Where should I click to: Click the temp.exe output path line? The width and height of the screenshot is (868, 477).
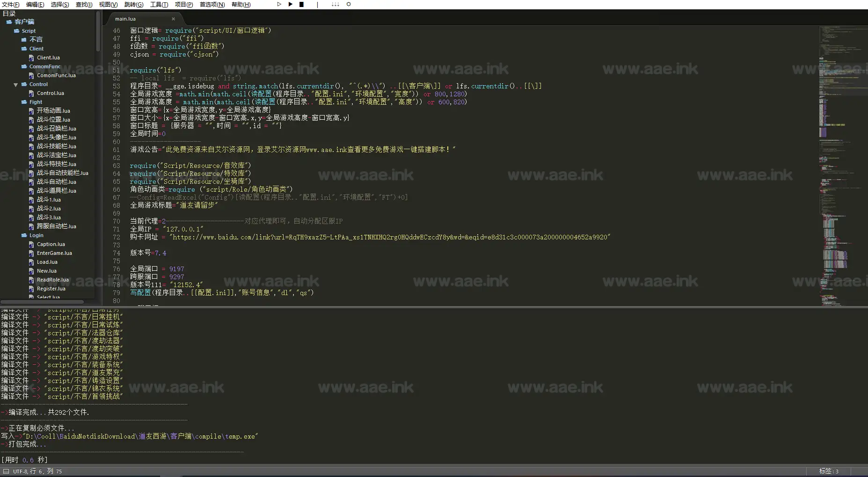click(x=130, y=436)
